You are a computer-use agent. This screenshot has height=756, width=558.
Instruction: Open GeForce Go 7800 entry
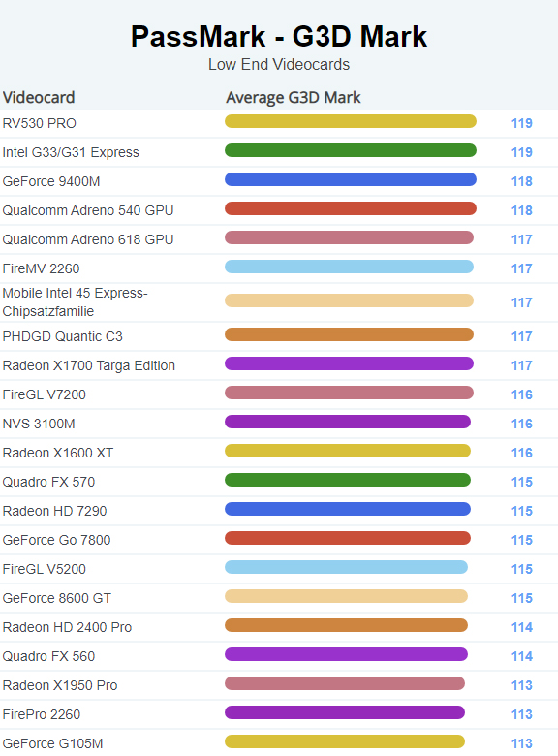(56, 540)
